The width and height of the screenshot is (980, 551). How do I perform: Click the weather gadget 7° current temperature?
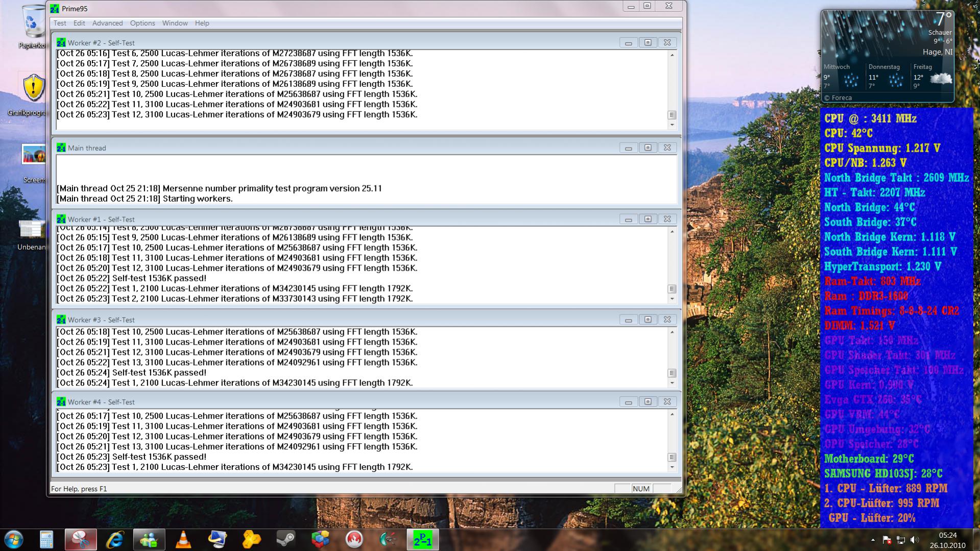click(943, 19)
